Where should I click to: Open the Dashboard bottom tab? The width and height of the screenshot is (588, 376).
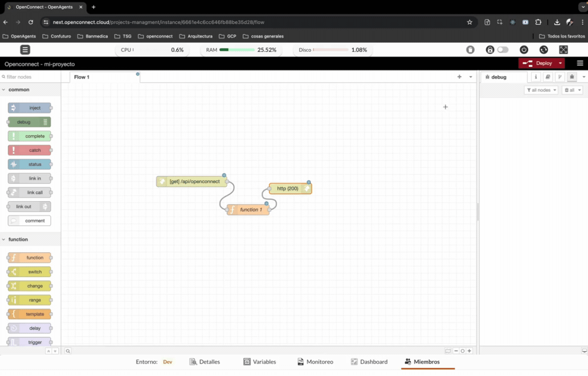coord(369,362)
